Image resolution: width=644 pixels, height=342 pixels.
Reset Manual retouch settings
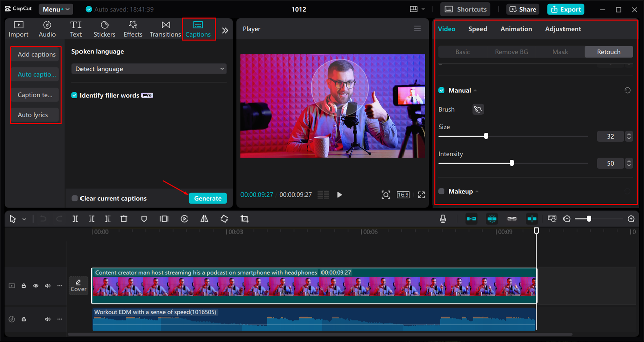[x=627, y=90]
